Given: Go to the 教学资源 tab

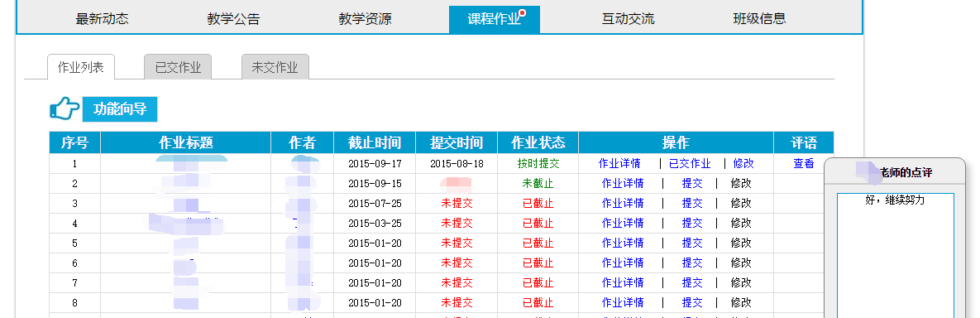Looking at the screenshot, I should 365,19.
